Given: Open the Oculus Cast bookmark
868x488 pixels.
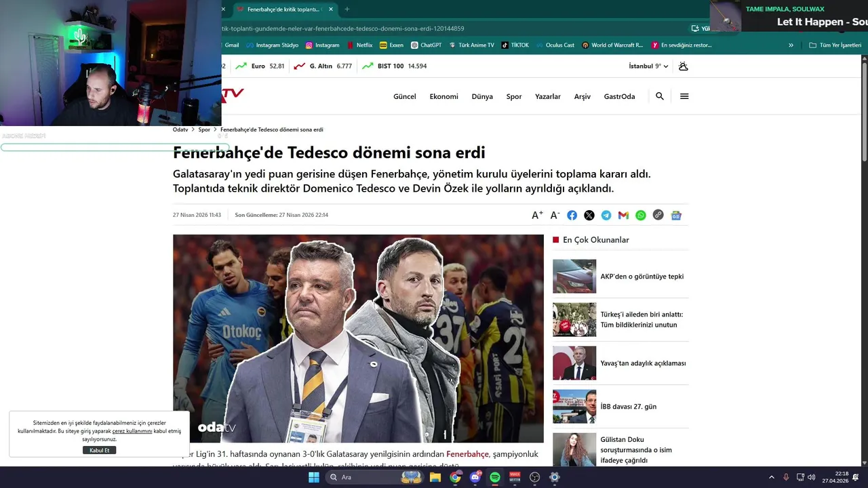Looking at the screenshot, I should (555, 45).
